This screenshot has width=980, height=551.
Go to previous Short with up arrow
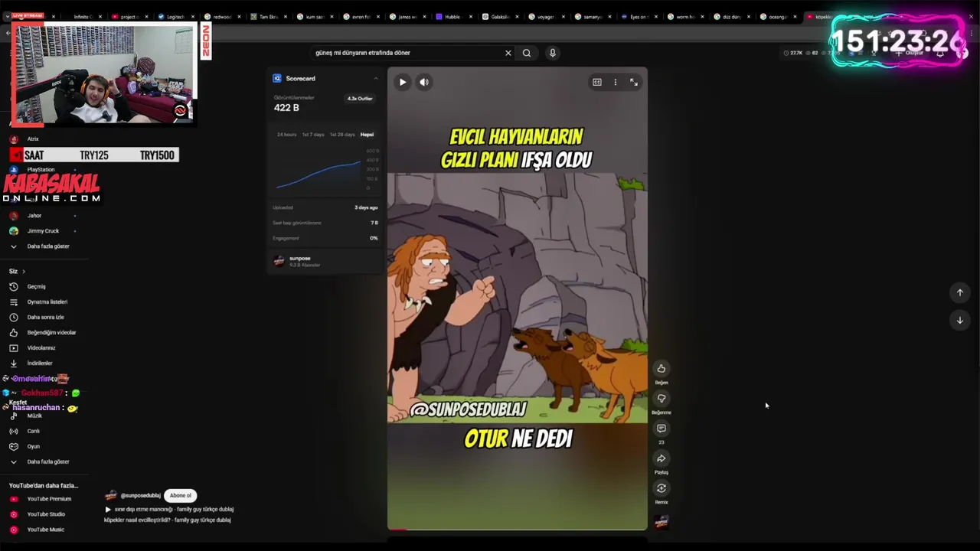pyautogui.click(x=959, y=292)
